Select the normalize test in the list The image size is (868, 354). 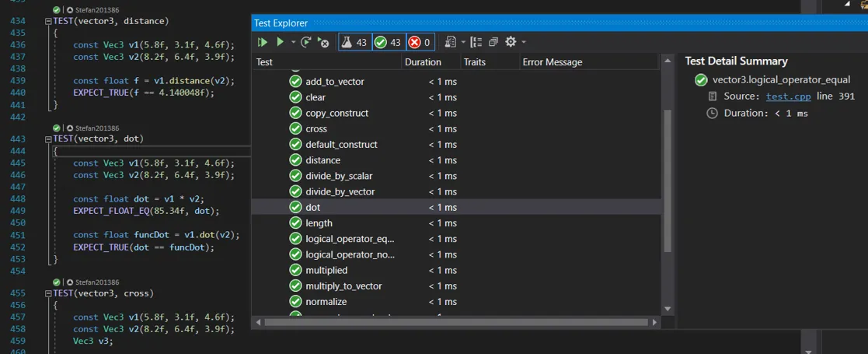(326, 302)
